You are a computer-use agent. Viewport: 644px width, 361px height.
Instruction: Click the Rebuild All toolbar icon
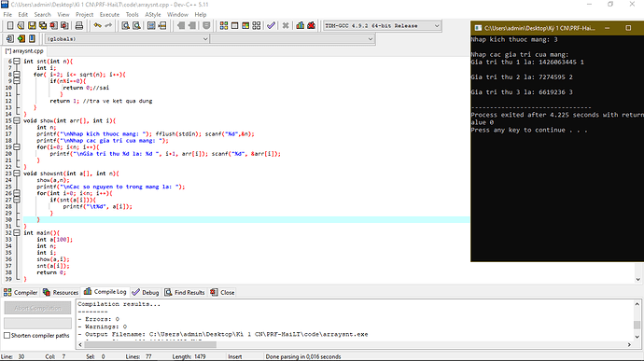(257, 25)
